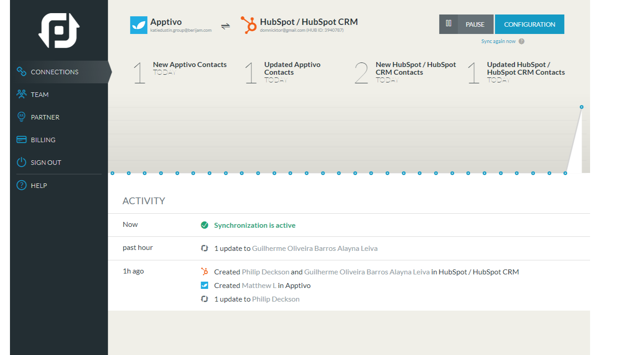Click the Team people icon

[x=21, y=94]
